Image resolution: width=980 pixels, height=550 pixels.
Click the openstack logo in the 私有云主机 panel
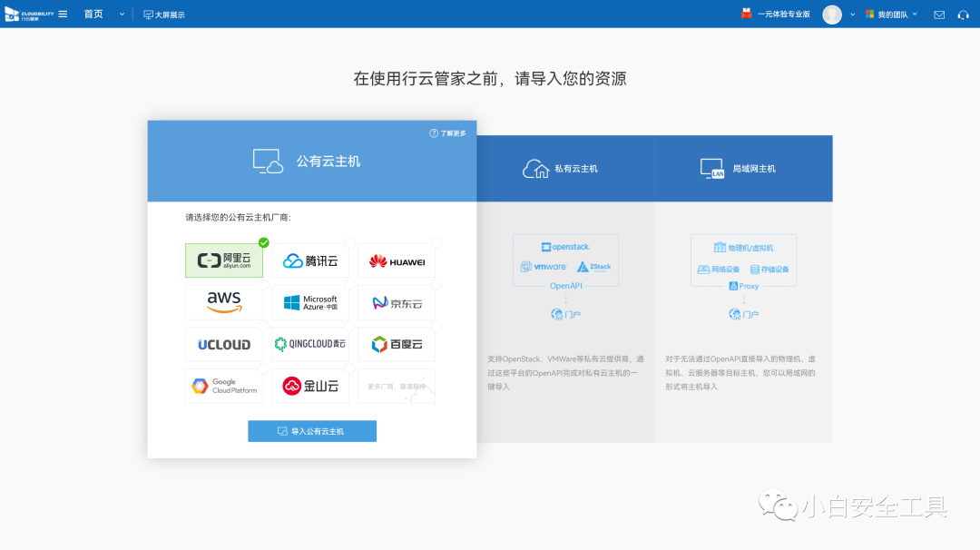(x=565, y=247)
